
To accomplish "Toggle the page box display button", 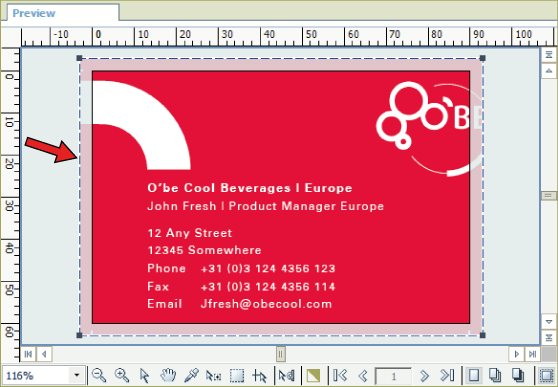I will tap(546, 375).
